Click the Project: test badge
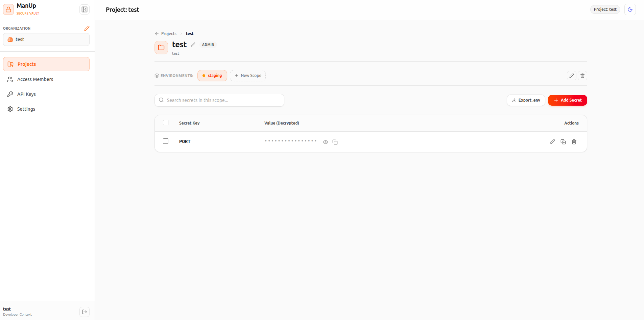 click(x=605, y=9)
